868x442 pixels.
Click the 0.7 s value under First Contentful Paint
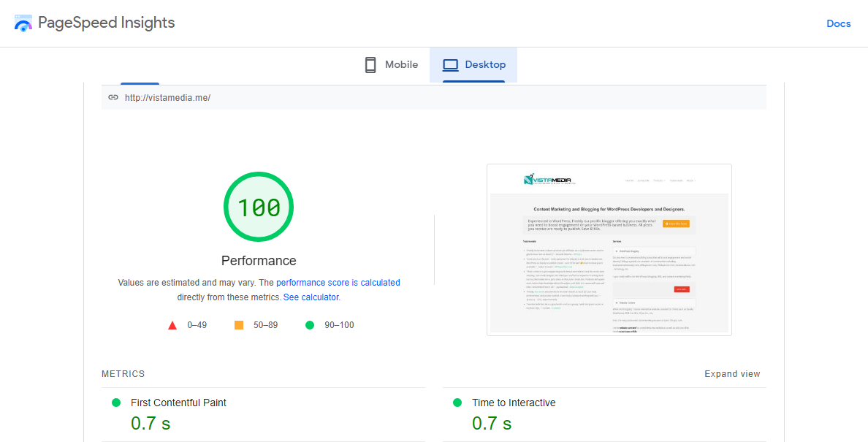[x=151, y=423]
